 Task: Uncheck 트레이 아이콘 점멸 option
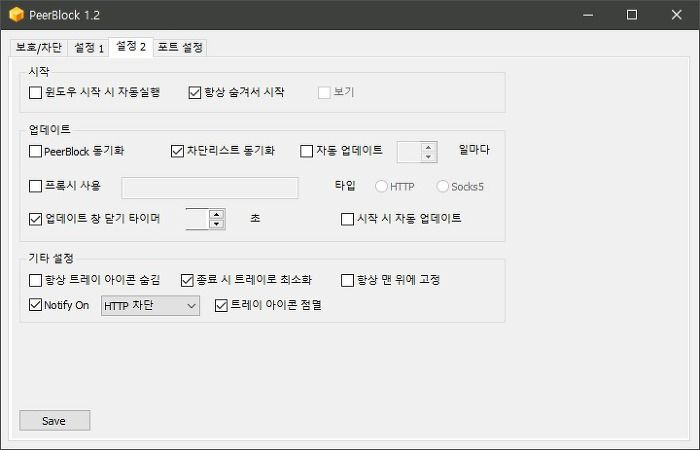[x=221, y=305]
